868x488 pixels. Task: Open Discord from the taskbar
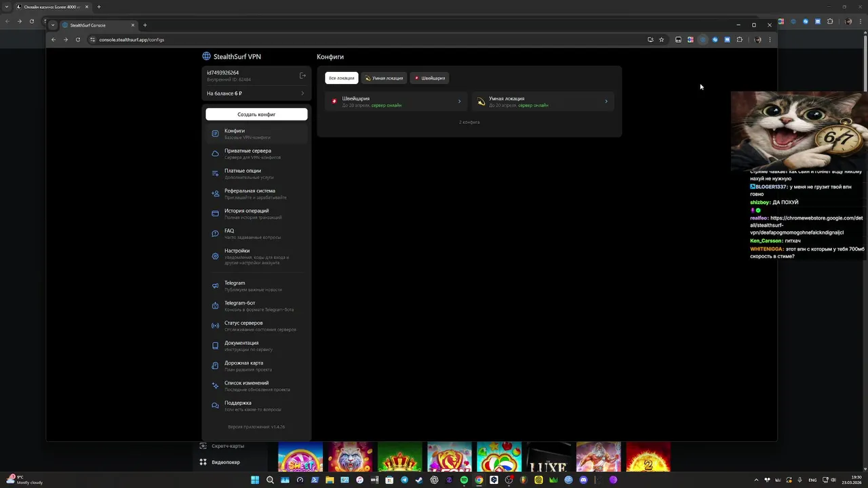click(x=583, y=480)
